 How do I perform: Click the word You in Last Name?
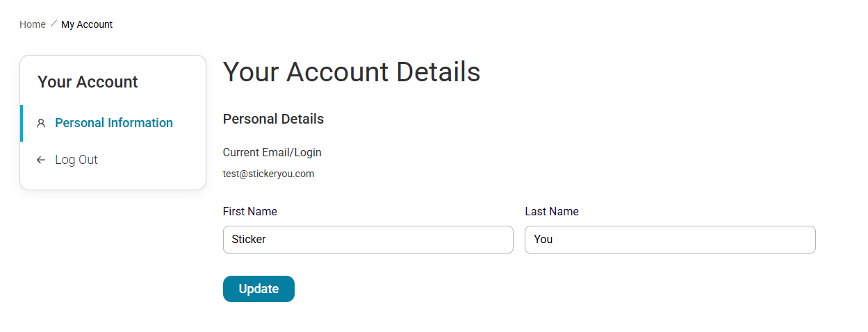click(543, 240)
